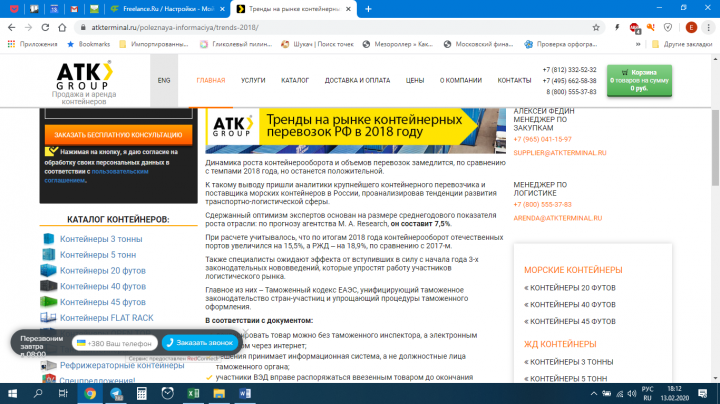Toggle personal data consent checkbox
The width and height of the screenshot is (720, 404).
[51, 151]
